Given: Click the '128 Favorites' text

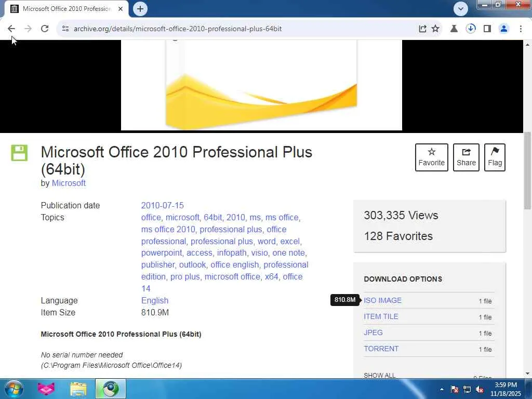Looking at the screenshot, I should coord(398,236).
